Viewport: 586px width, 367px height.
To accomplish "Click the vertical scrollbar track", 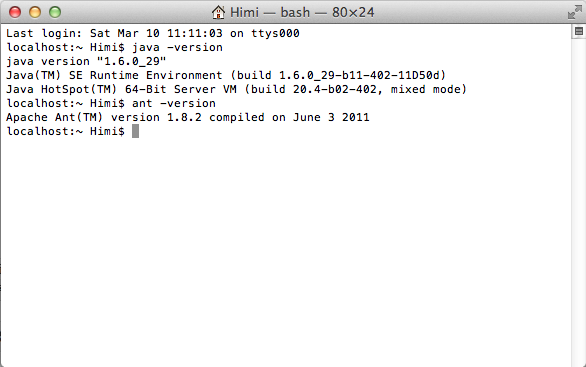I will [x=578, y=202].
